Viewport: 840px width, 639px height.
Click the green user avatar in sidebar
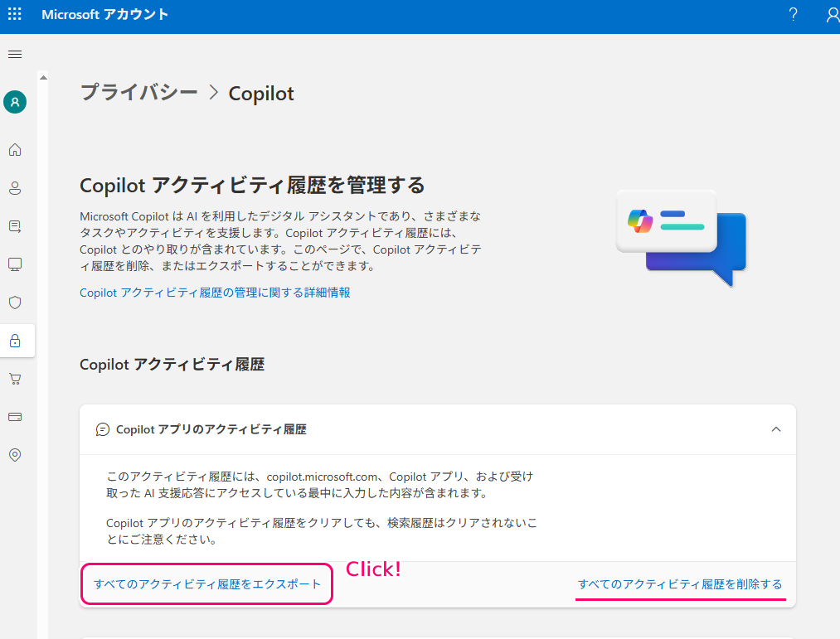coord(15,102)
